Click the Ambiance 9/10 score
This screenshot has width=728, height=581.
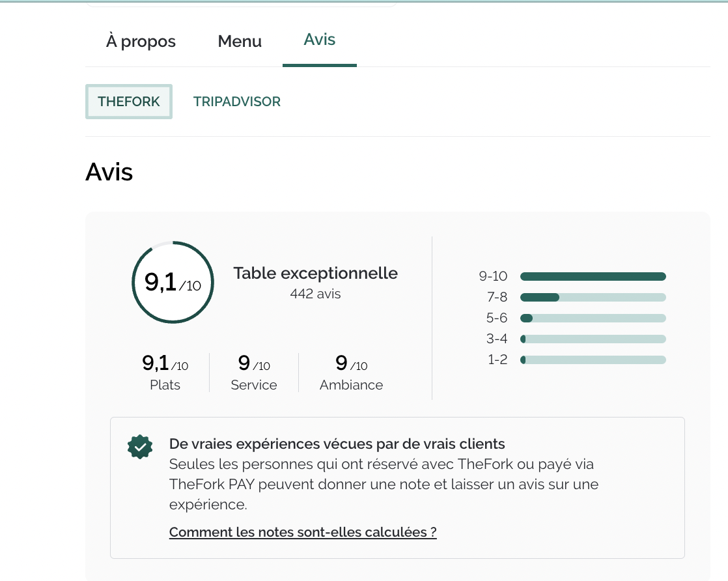[x=351, y=373]
